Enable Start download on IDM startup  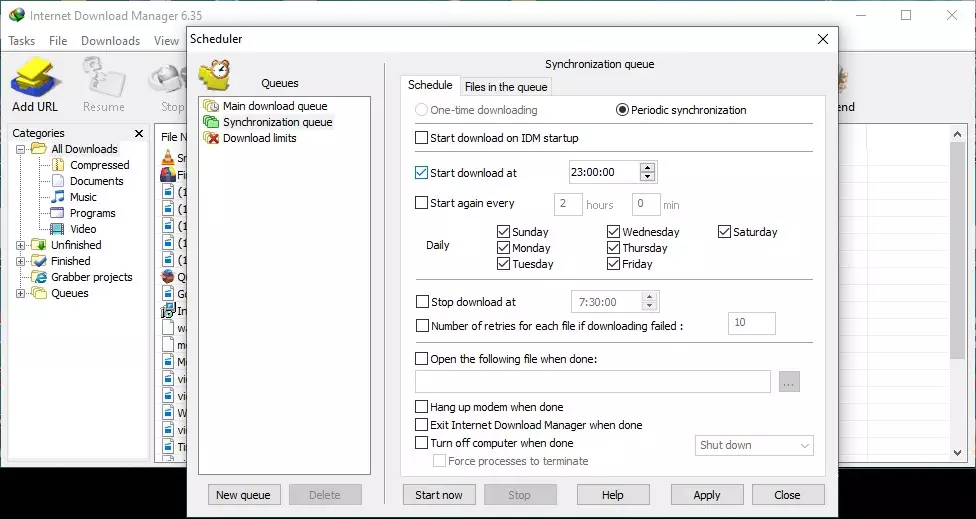(422, 138)
